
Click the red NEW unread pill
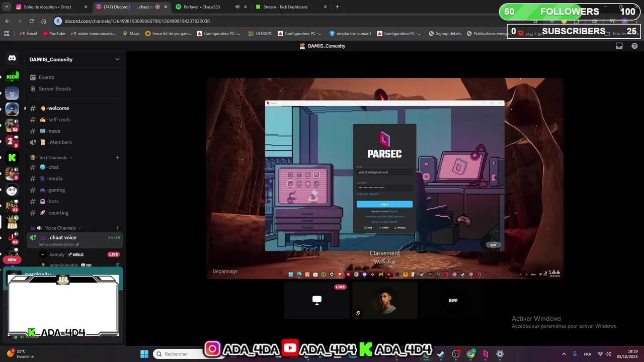coord(12,260)
